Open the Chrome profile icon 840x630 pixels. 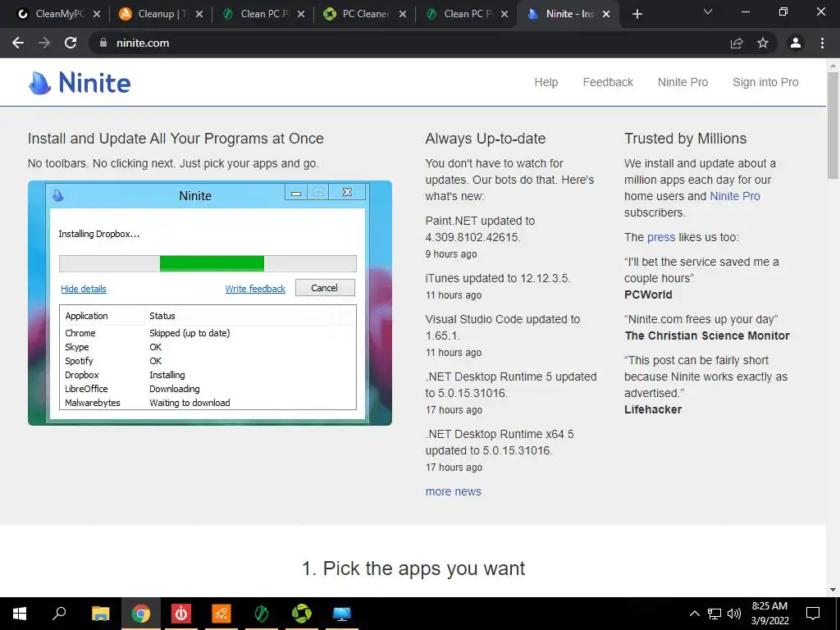(x=795, y=43)
